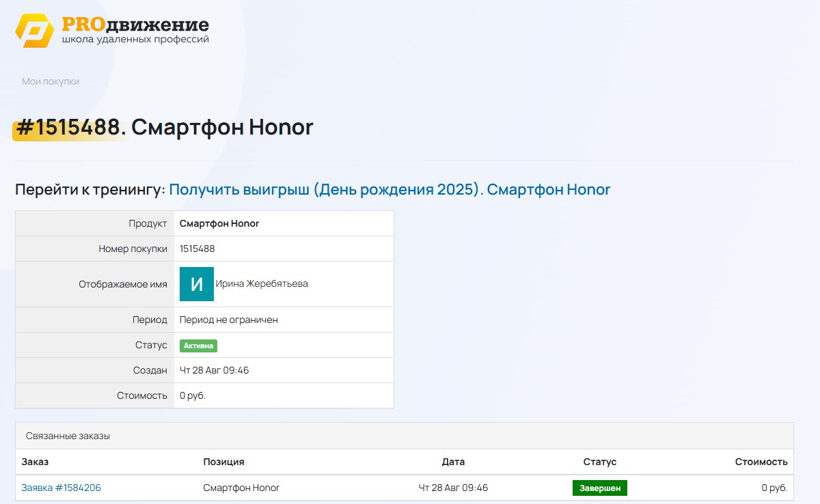Click the green Активна status badge

[x=198, y=346]
